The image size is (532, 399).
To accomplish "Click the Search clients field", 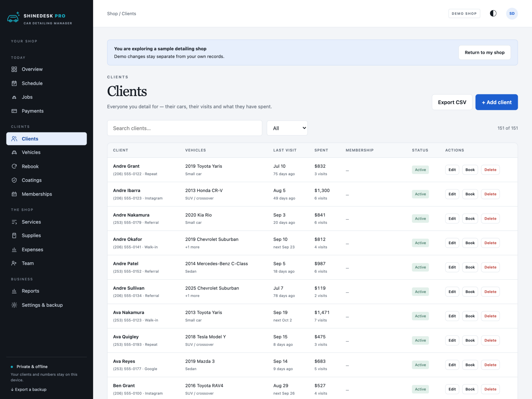I will pos(185,128).
